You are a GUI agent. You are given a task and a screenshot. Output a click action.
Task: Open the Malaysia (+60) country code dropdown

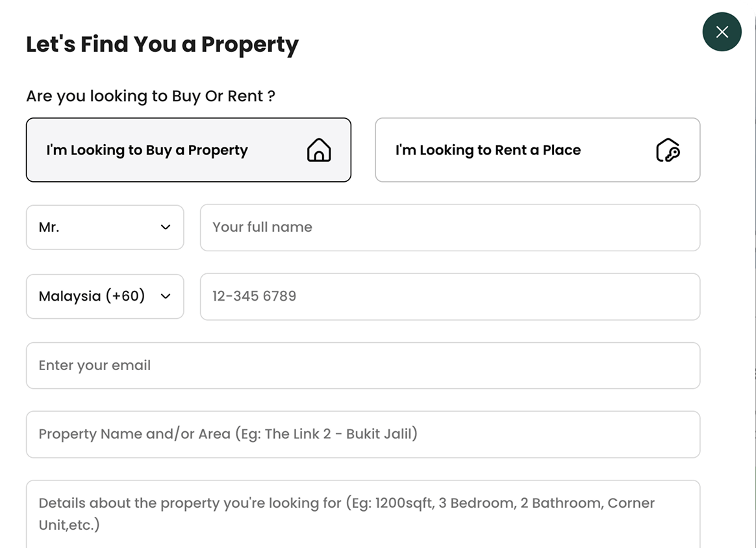point(105,297)
